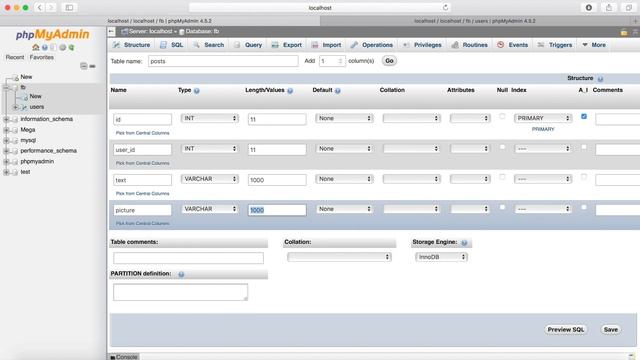Go back with Safari back arrow

click(x=40, y=7)
